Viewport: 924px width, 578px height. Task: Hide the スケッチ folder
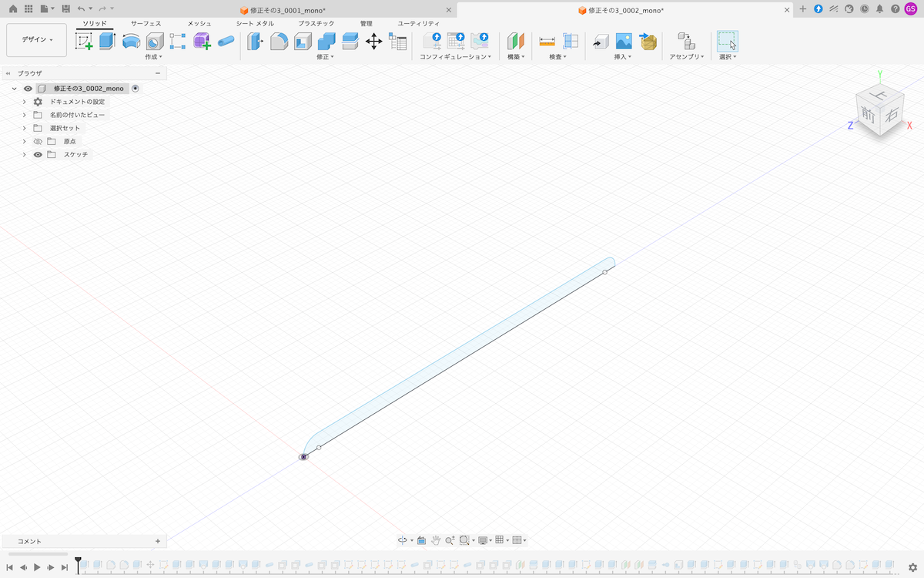click(x=37, y=155)
